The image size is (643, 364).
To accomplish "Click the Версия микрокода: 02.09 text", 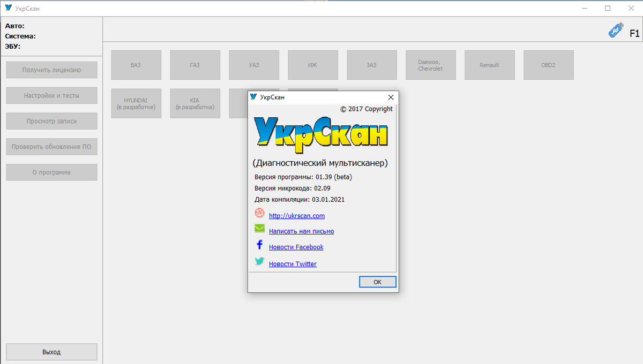I will coord(293,188).
